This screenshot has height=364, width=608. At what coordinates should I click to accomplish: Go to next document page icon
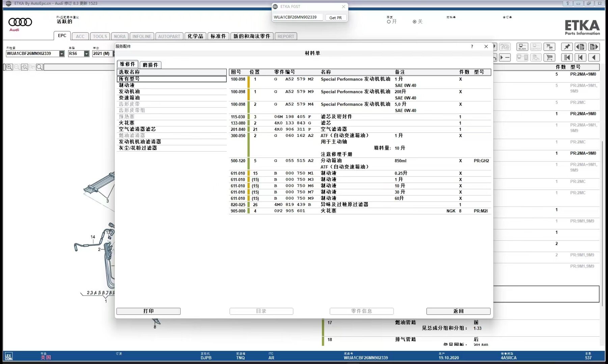(594, 47)
